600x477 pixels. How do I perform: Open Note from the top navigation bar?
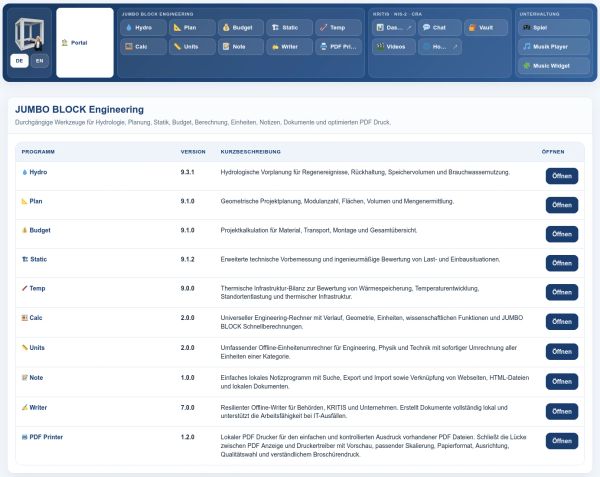241,47
